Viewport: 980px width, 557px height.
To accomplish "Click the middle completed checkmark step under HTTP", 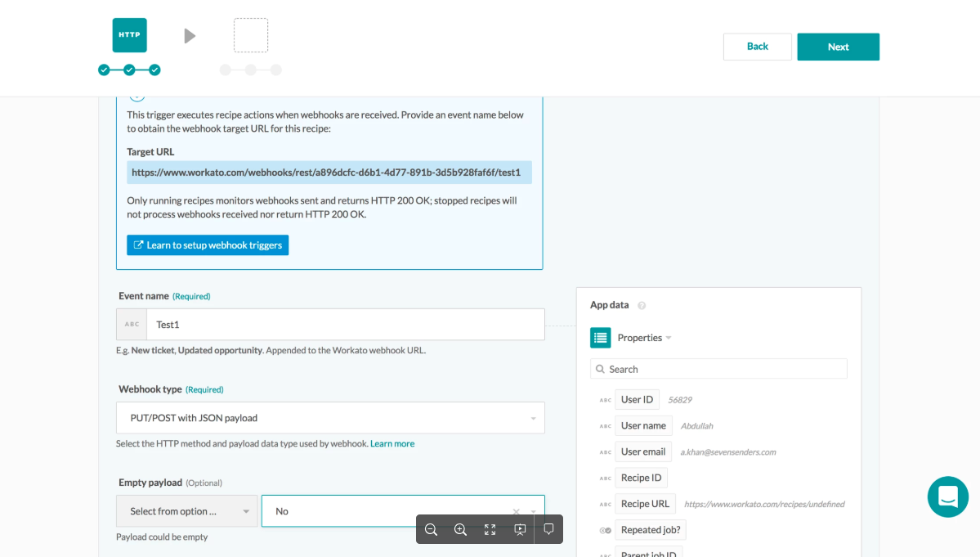I will pos(129,70).
